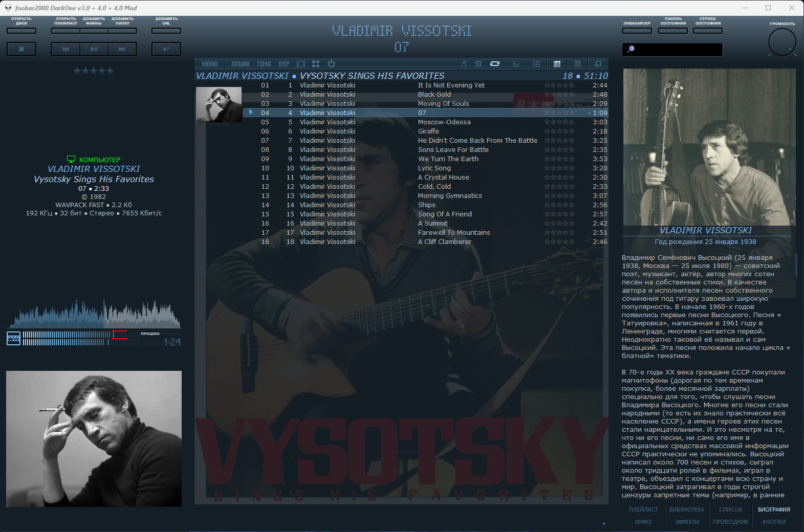
Task: Select track A Cliff Clamberer
Action: pyautogui.click(x=426, y=242)
